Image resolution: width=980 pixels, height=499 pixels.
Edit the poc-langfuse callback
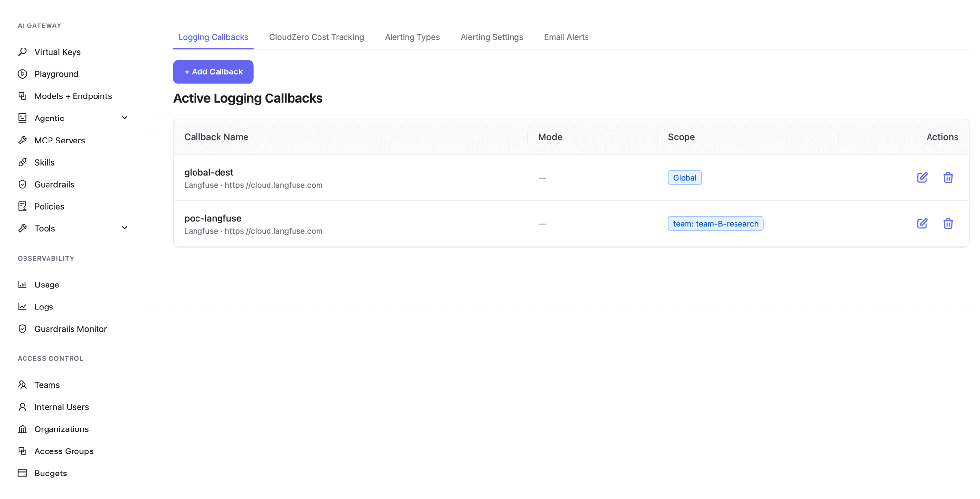[922, 223]
